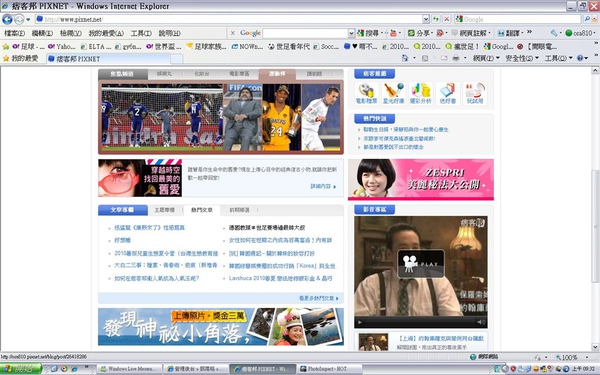The height and width of the screenshot is (375, 600).
Task: Open the 世足看年代 favorites bar link
Action: click(x=289, y=47)
